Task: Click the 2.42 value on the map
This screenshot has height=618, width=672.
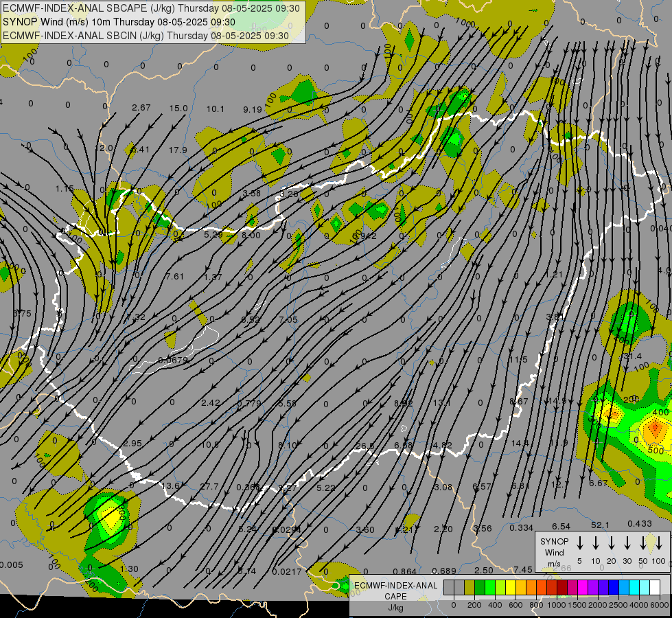Action: tap(211, 402)
